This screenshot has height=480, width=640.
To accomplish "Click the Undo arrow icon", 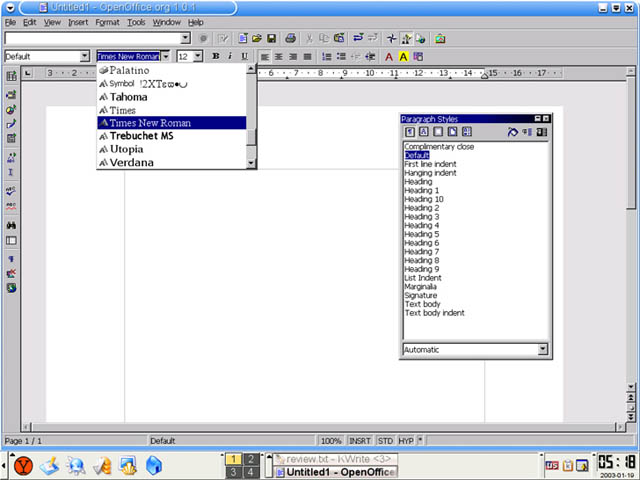I will (x=358, y=38).
